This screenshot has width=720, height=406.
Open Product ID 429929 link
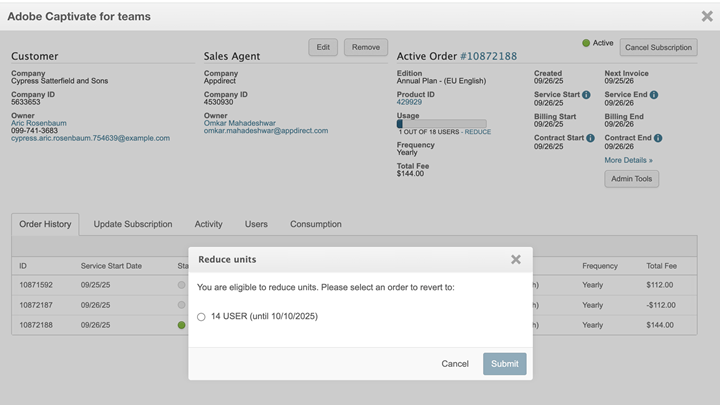click(x=409, y=102)
